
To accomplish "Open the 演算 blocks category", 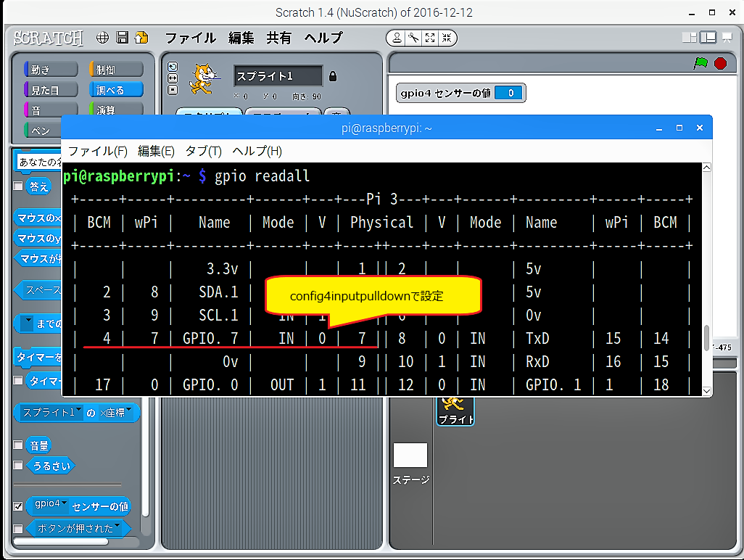I will [116, 110].
